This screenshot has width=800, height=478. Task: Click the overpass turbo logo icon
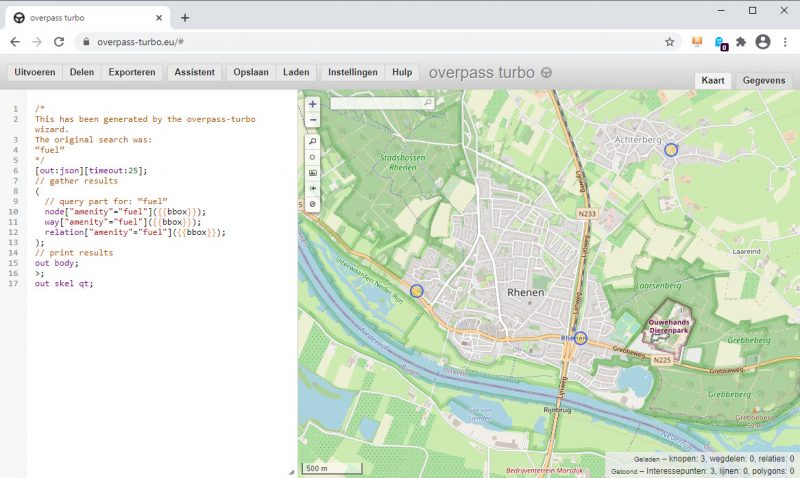(x=546, y=72)
